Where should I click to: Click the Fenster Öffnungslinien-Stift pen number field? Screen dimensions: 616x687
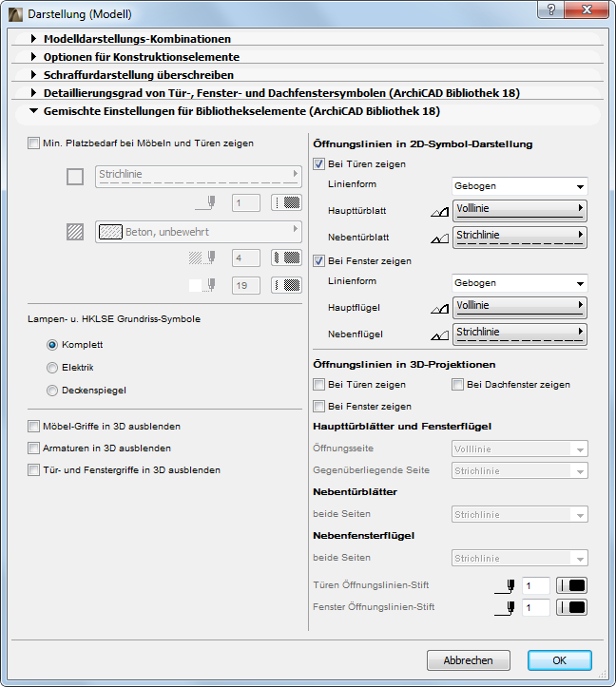[x=536, y=608]
